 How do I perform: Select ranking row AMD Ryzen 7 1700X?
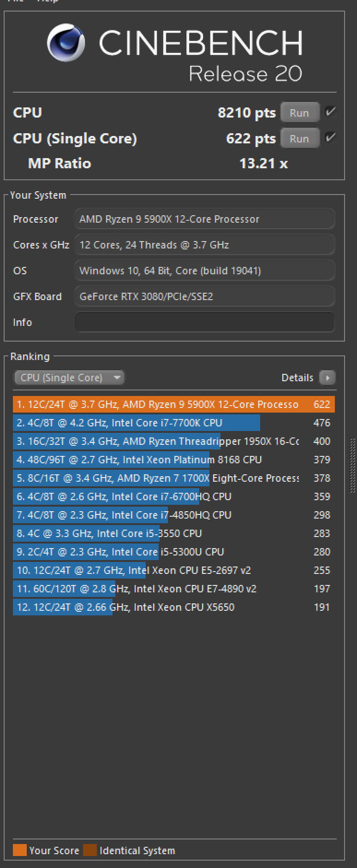click(174, 478)
